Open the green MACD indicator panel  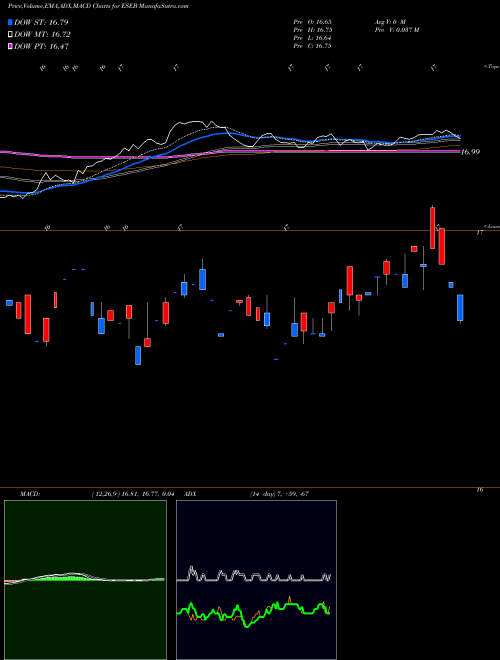(85, 580)
